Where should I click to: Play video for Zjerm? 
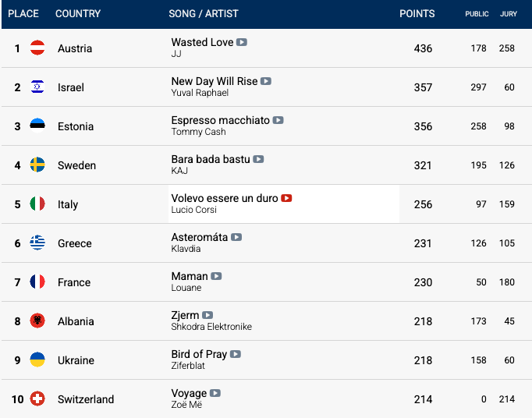pos(207,315)
